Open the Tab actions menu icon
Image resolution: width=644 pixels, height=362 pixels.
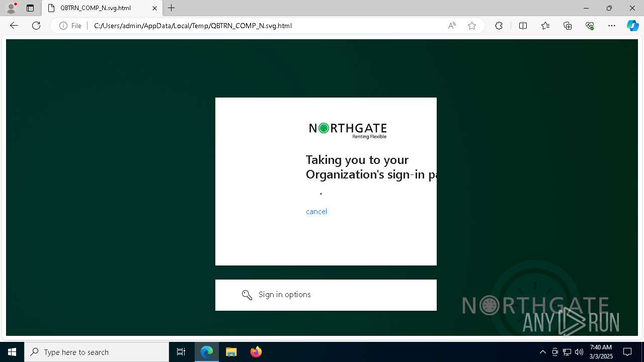pos(30,8)
